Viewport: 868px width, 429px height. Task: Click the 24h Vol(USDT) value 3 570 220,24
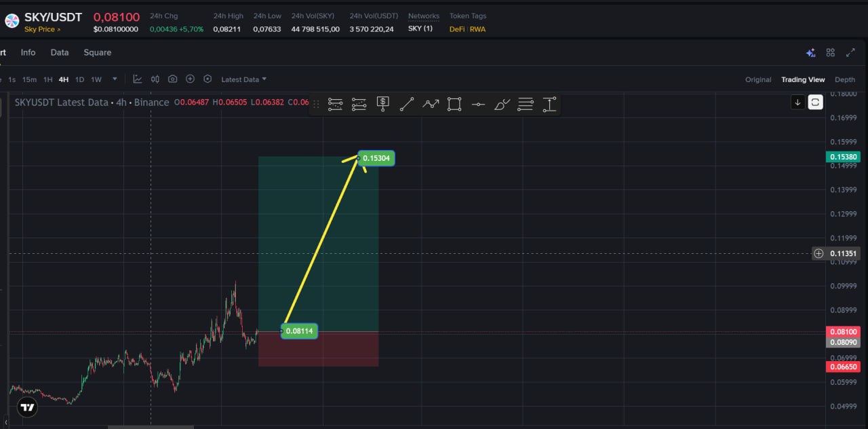pos(372,29)
